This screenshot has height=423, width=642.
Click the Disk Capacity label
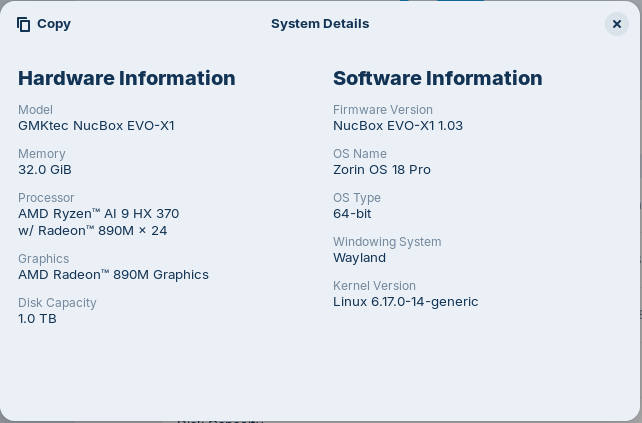coord(57,303)
